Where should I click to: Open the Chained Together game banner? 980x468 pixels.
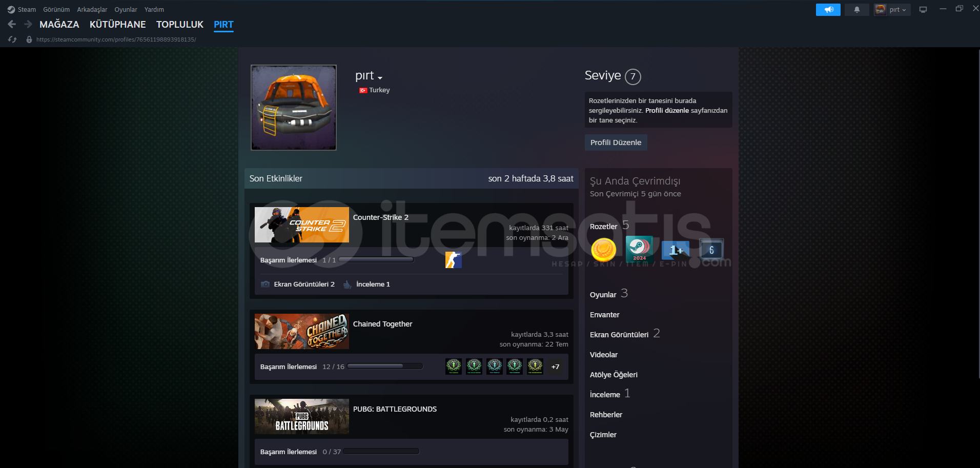(x=302, y=332)
